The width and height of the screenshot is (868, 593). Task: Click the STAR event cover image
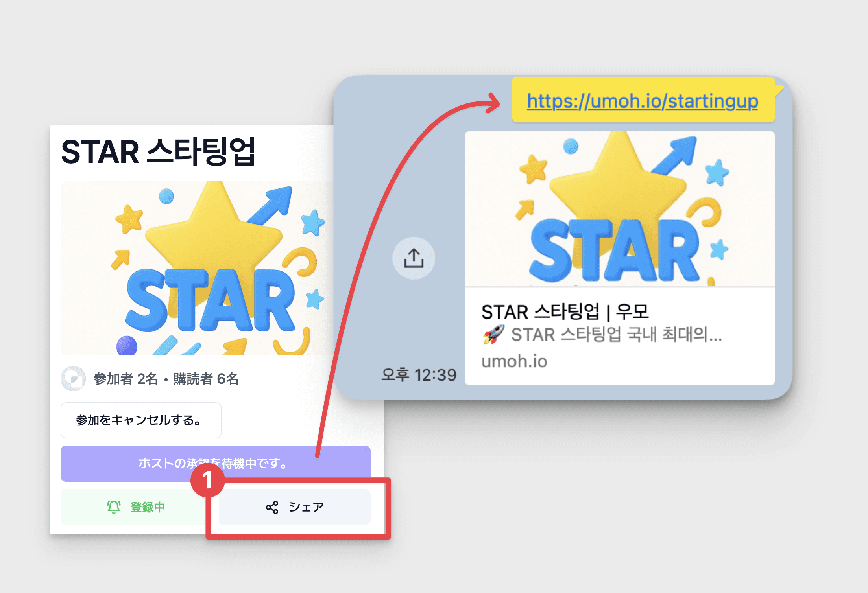[x=197, y=268]
